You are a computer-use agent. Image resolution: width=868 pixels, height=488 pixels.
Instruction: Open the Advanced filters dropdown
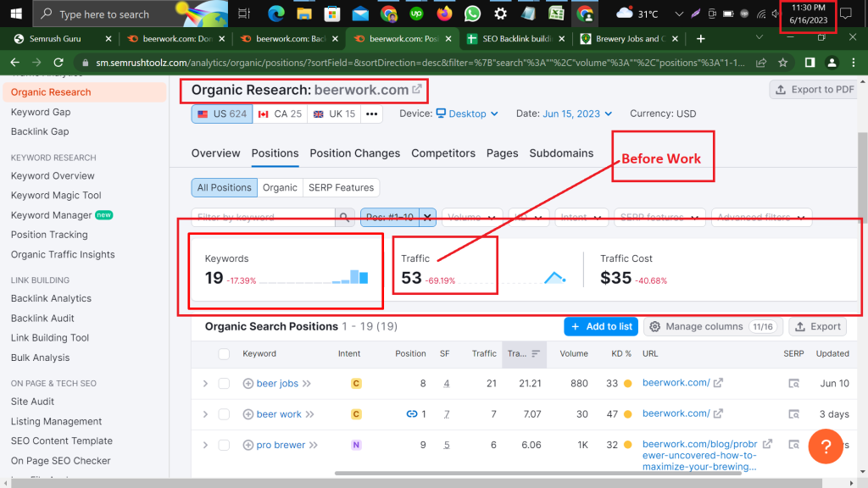pos(762,218)
